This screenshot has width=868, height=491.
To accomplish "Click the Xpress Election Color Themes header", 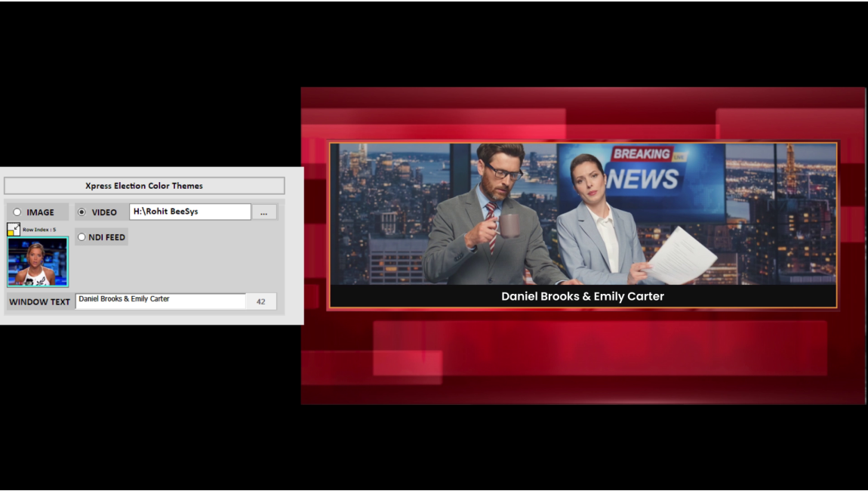I will tap(144, 186).
